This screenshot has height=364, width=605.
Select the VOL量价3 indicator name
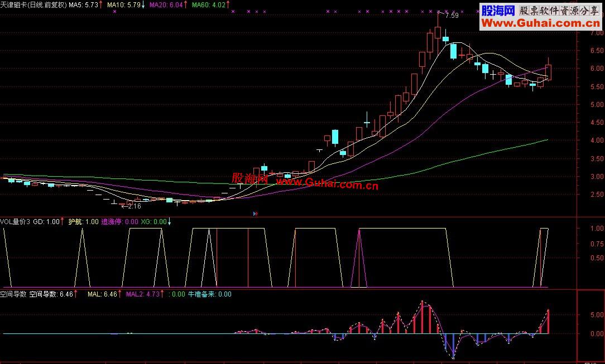15,221
